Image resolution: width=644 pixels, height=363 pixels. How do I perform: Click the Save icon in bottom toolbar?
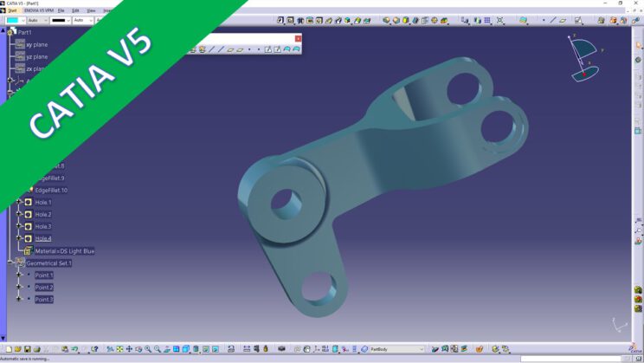pyautogui.click(x=28, y=349)
